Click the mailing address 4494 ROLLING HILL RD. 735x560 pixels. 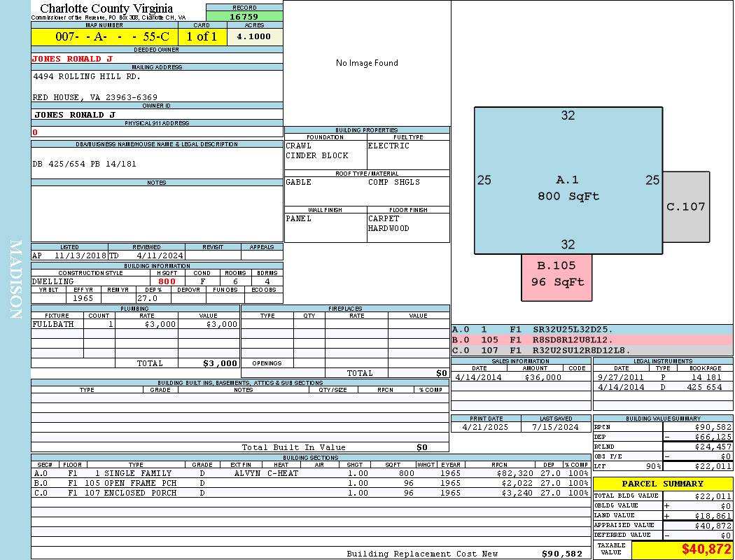tap(87, 76)
